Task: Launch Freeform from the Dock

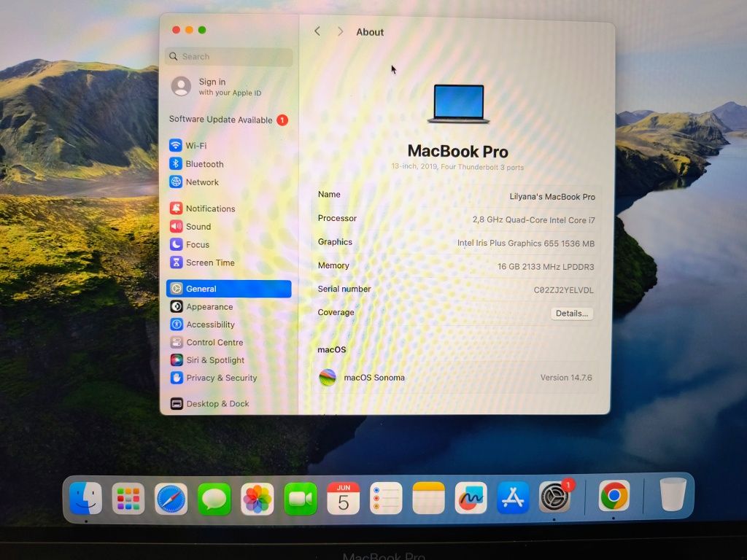Action: point(471,498)
